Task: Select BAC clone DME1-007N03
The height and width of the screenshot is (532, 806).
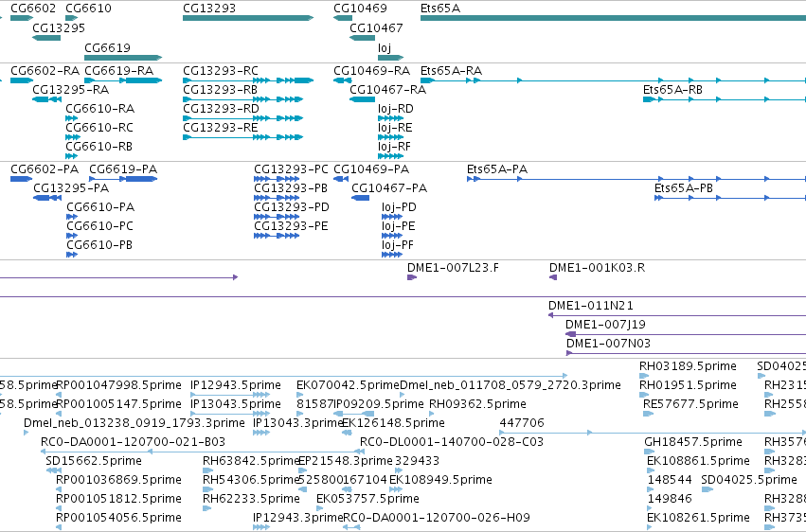Action: pos(687,353)
